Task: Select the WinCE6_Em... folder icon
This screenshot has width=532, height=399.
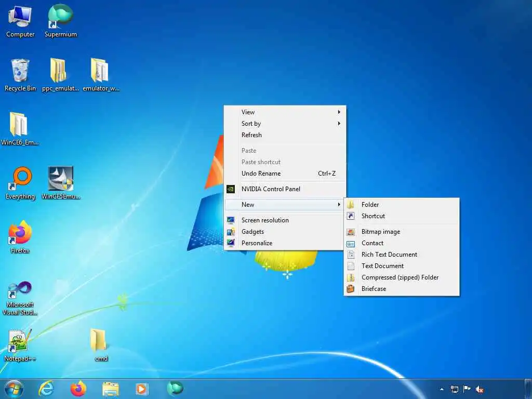Action: [x=20, y=129]
